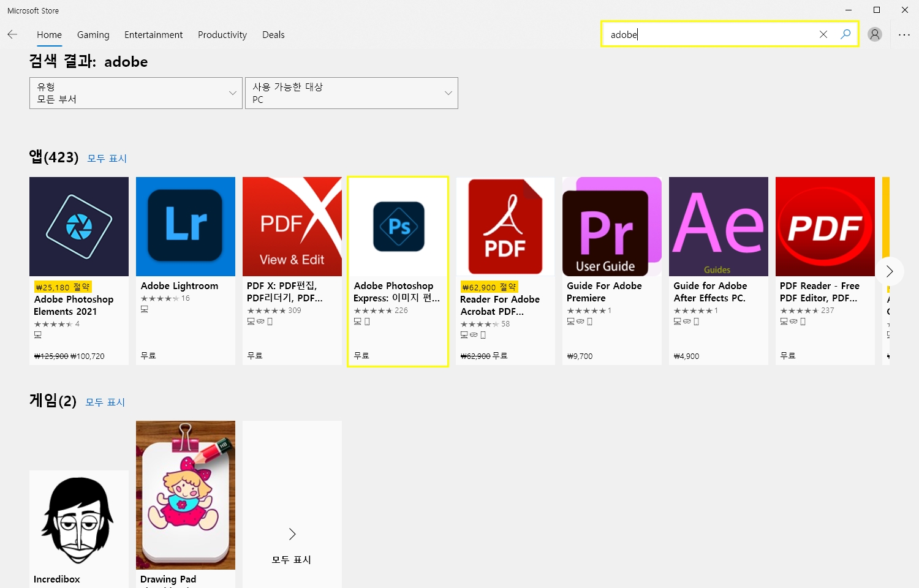This screenshot has width=919, height=588.
Task: Go back with the back arrow
Action: click(12, 35)
